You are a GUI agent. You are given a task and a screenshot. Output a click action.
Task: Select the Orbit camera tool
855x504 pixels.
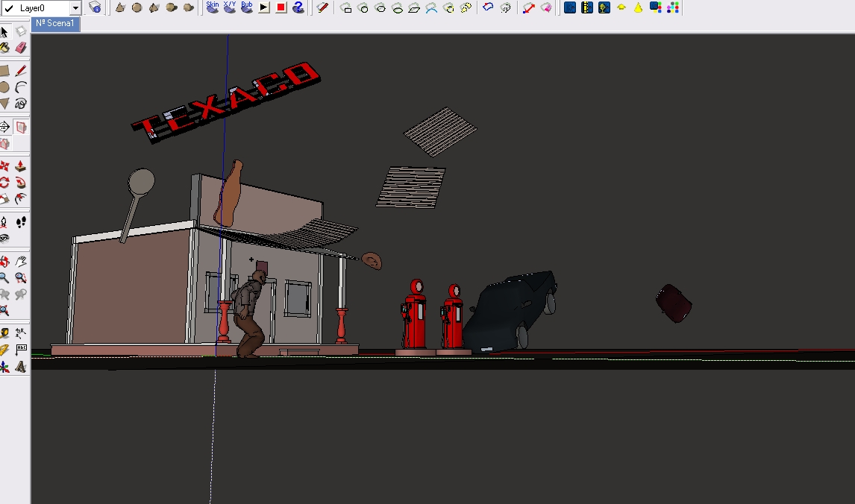click(x=4, y=262)
